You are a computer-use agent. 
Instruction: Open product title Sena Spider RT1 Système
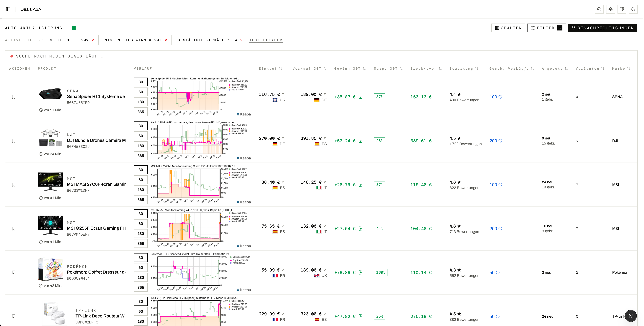97,97
